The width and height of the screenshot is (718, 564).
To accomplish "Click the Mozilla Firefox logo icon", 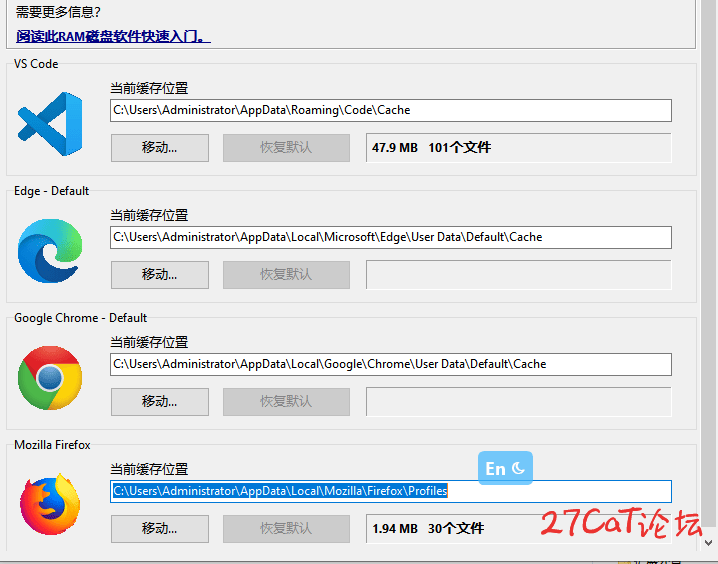I will click(x=50, y=504).
